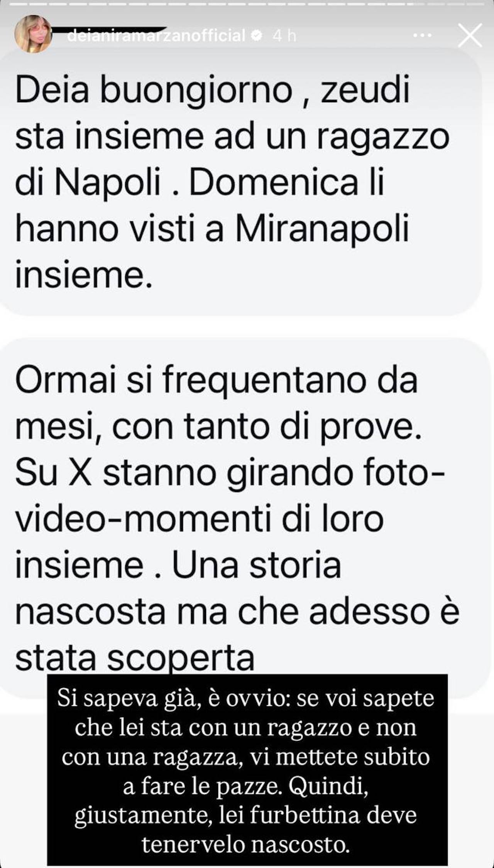
Task: Close the story with the X icon
Action: click(470, 35)
